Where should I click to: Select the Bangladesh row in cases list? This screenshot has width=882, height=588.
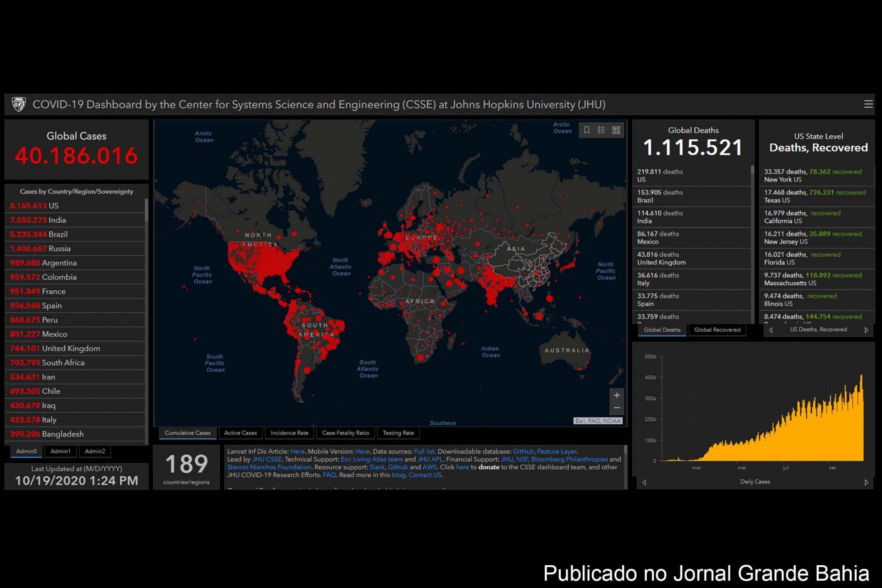point(75,434)
